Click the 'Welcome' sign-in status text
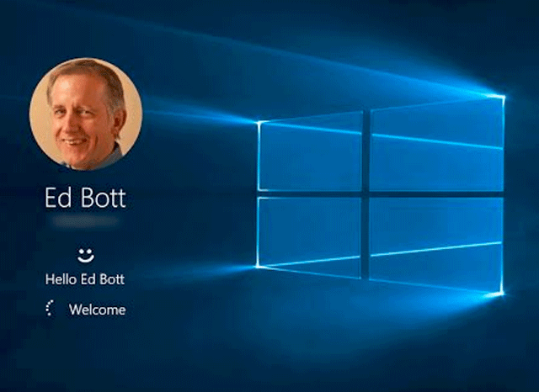Screen dimensions: 539x392 98,310
